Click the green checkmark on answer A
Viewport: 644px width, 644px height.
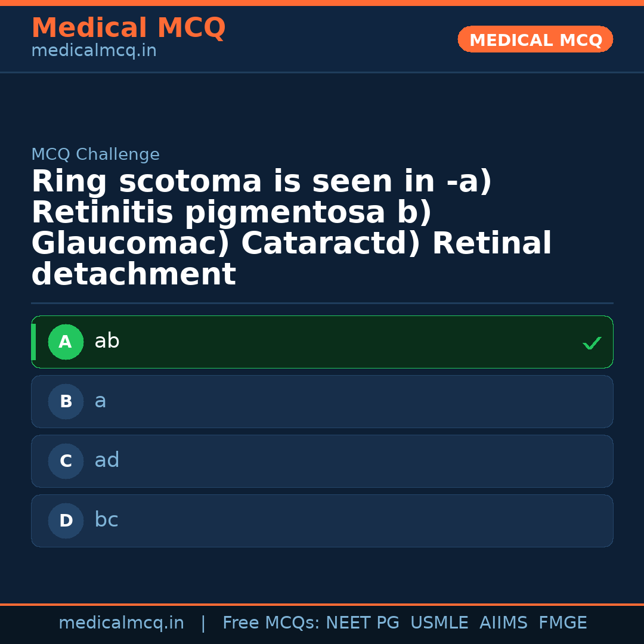592,343
